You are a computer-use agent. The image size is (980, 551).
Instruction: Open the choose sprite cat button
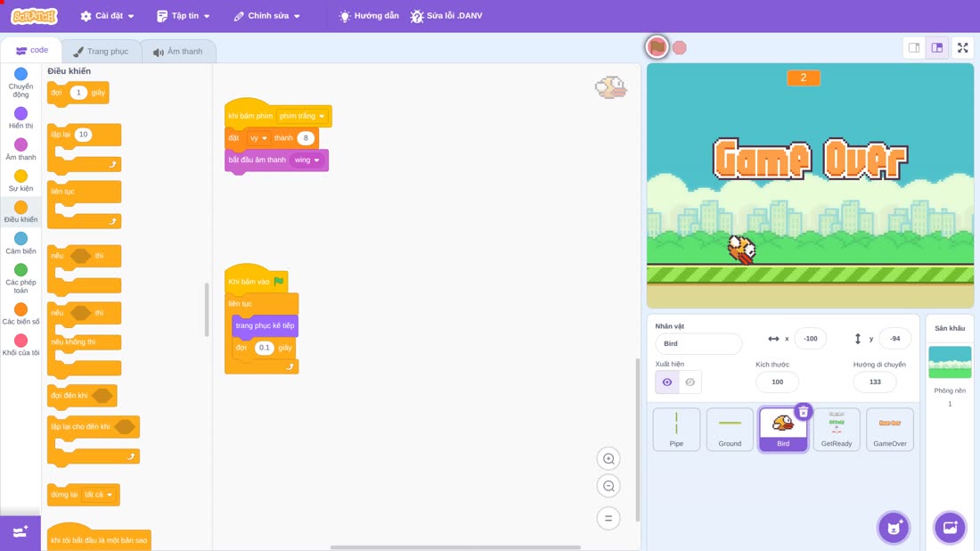click(x=894, y=527)
